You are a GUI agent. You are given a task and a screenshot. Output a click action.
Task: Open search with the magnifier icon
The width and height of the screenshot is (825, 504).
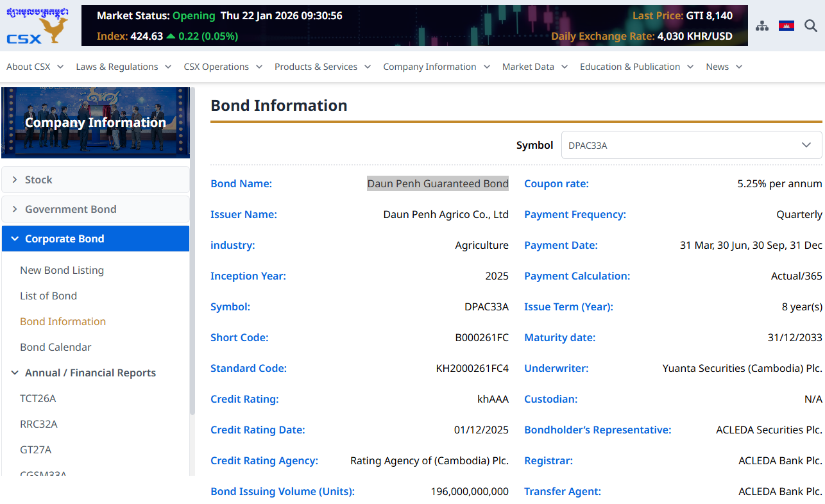pyautogui.click(x=811, y=26)
